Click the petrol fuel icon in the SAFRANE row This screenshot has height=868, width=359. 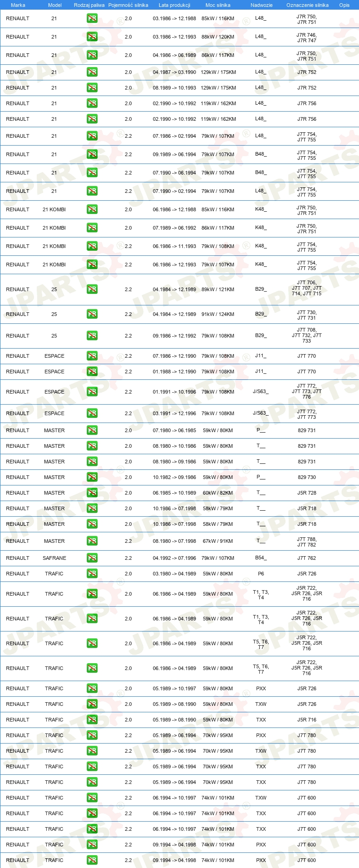(x=92, y=558)
